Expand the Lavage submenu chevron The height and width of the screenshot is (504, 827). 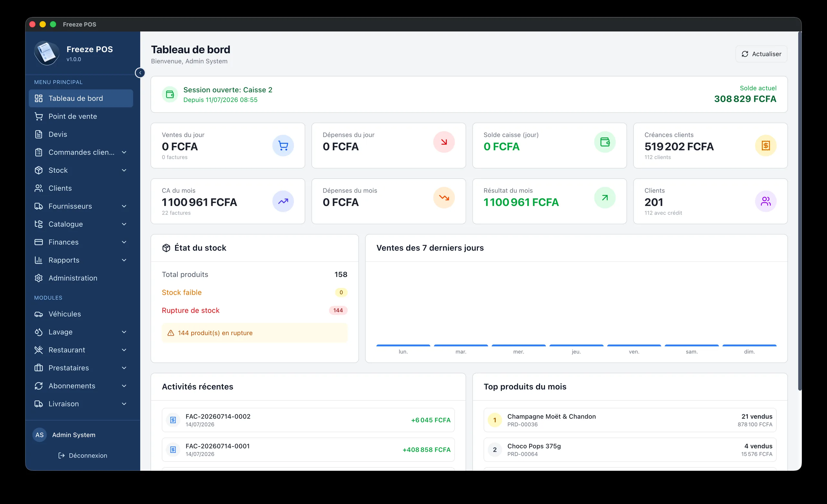(x=124, y=332)
